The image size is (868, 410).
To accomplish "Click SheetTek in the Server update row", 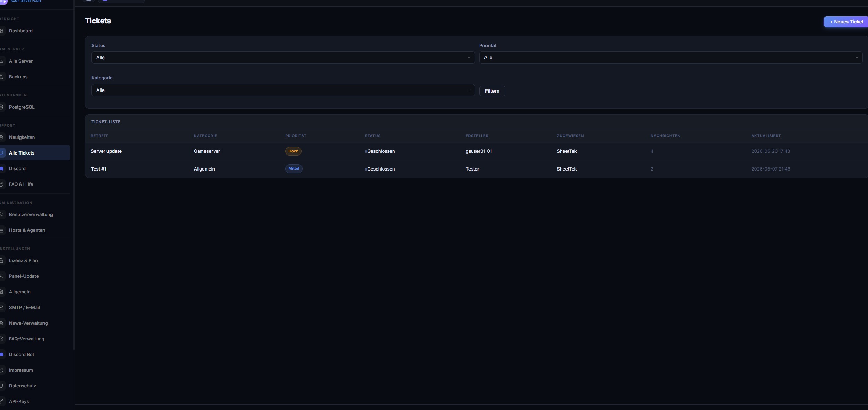I will coord(566,151).
